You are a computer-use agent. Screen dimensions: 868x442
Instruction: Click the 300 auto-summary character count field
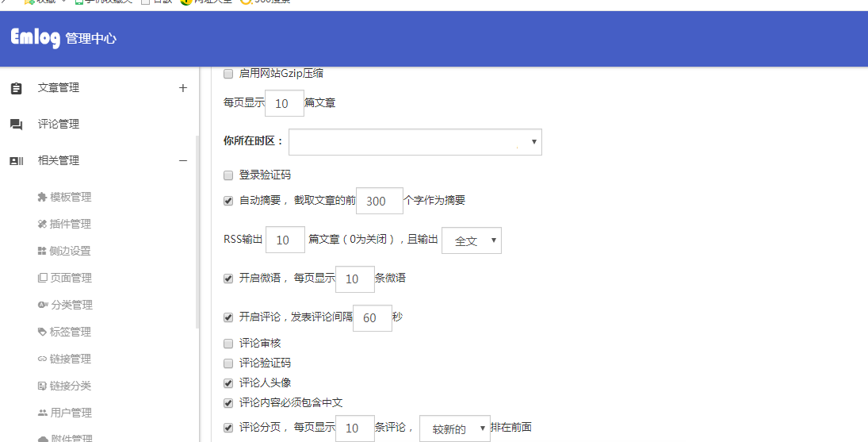379,201
